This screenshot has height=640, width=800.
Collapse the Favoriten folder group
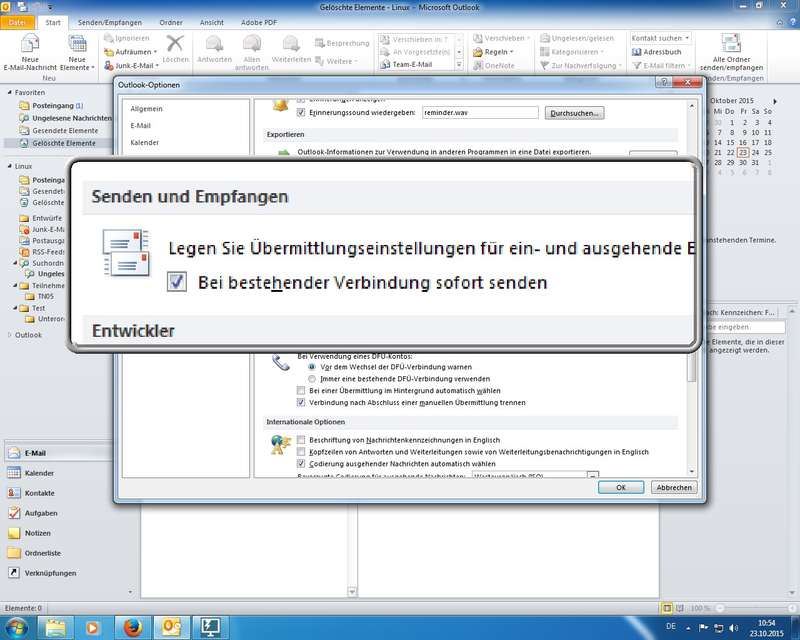coord(9,92)
